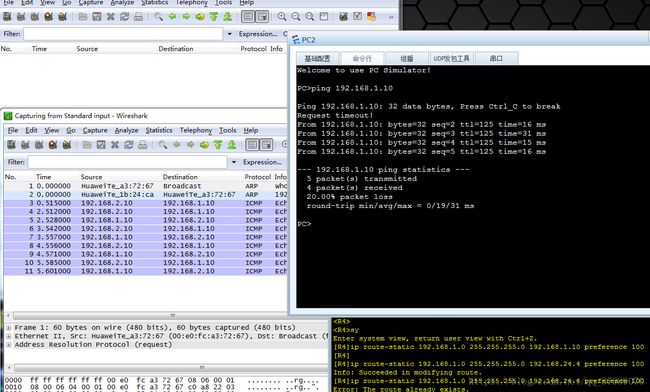Click the packet list horizontal scrollbar
The width and height of the screenshot is (650, 392).
click(166, 316)
